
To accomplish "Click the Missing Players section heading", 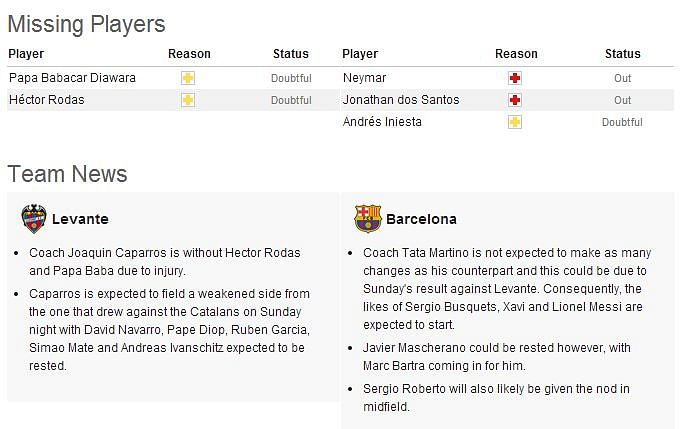I will pos(86,24).
